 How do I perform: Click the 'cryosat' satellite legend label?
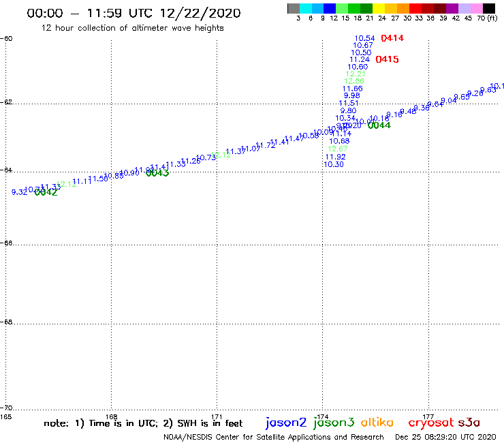tap(431, 423)
